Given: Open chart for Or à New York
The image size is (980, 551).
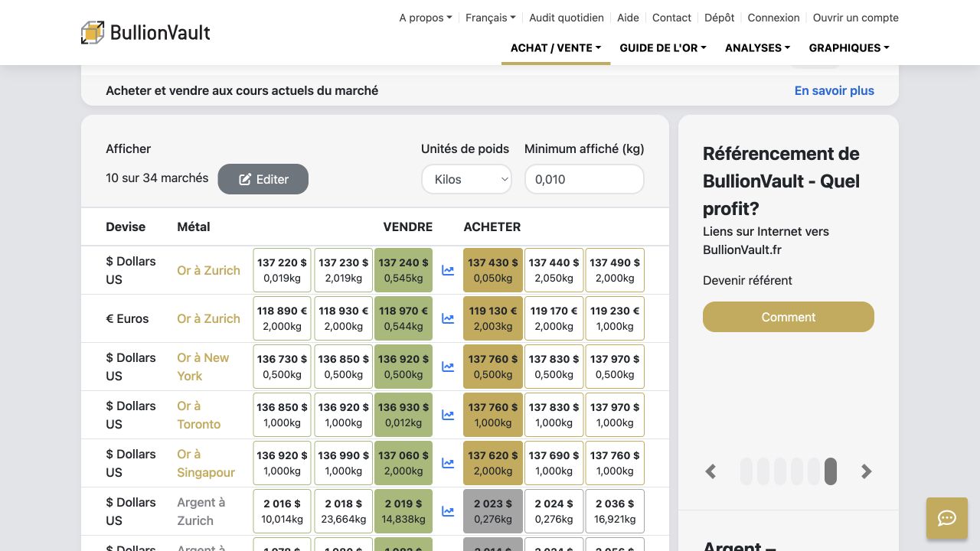Looking at the screenshot, I should tap(448, 367).
